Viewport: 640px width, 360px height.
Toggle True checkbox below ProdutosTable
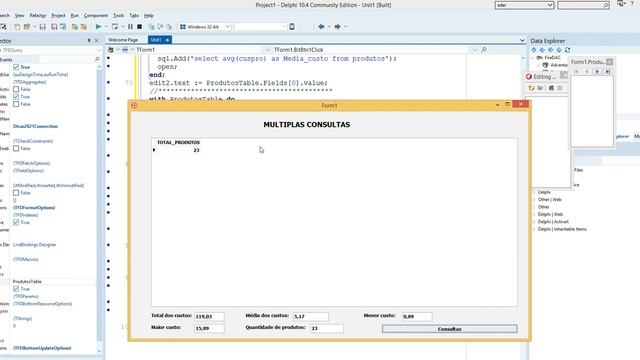(x=16, y=289)
